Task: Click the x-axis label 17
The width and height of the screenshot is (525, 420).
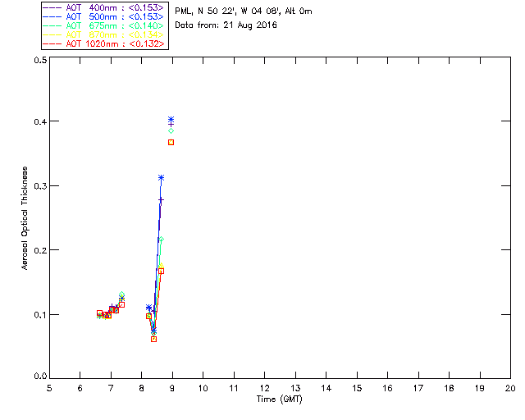Action: [x=418, y=388]
